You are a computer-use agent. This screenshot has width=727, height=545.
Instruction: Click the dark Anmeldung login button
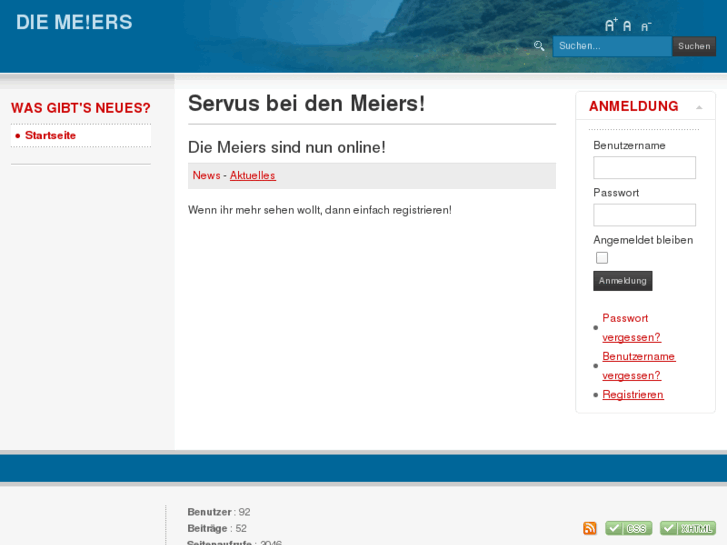pos(623,281)
